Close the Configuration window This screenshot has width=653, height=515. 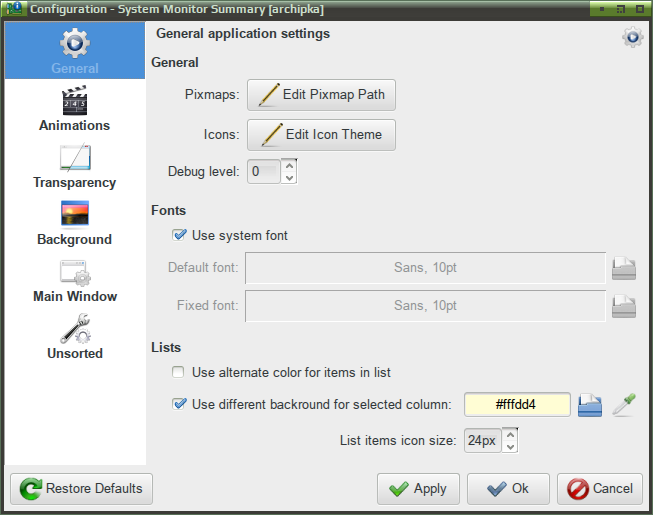click(x=640, y=9)
